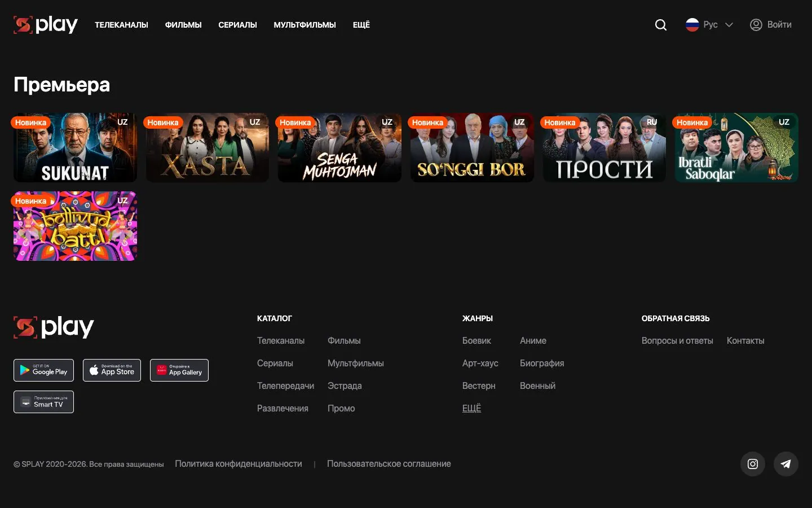
Task: Open СЕРИАЛЫ in the top menu
Action: pos(237,25)
